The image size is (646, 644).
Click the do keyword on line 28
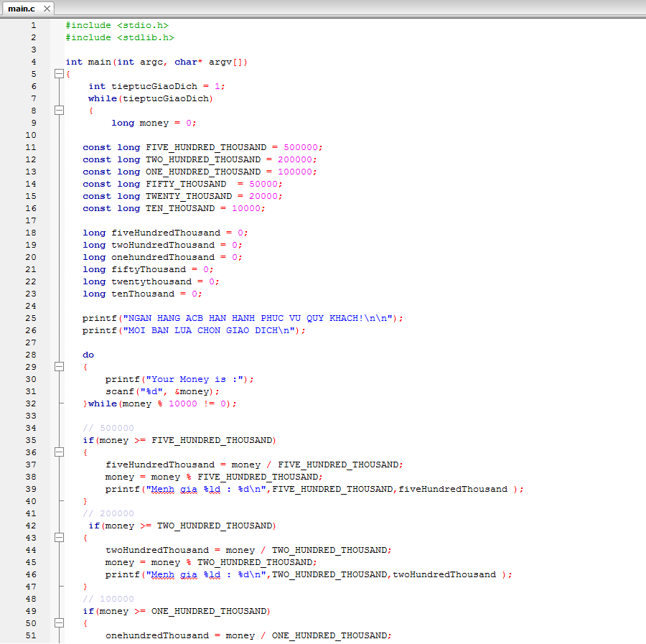(x=88, y=355)
